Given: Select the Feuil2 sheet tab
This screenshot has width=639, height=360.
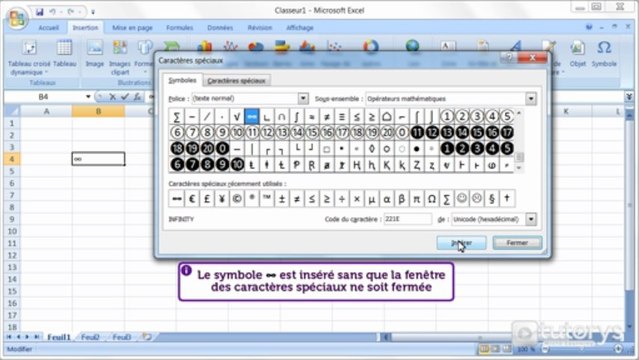Looking at the screenshot, I should (90, 337).
